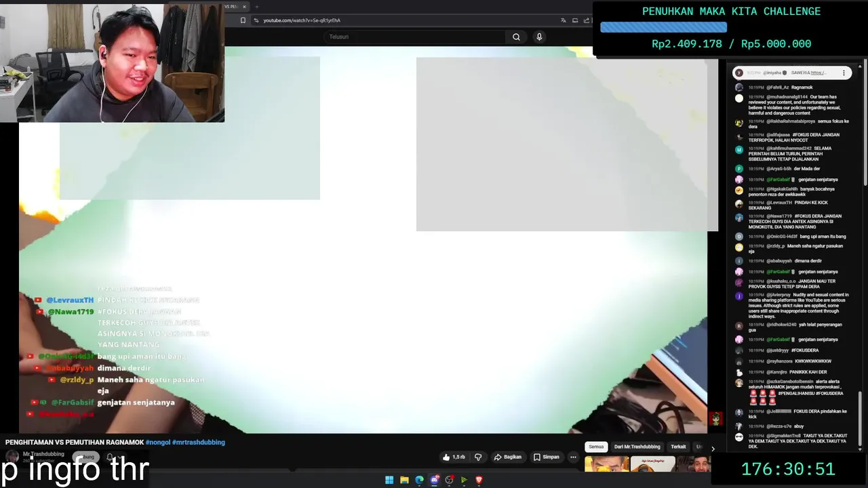Image resolution: width=868 pixels, height=488 pixels.
Task: Click @rayhanzora username in chat
Action: tap(780, 361)
